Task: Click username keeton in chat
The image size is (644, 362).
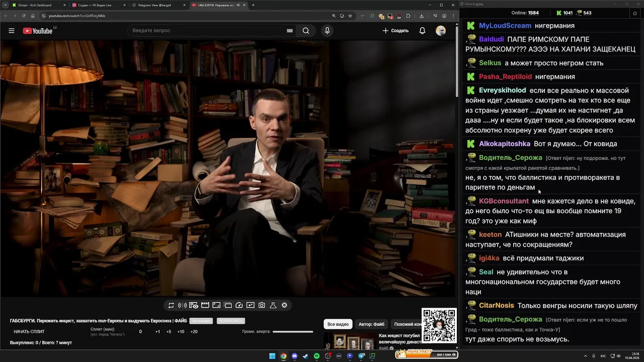Action: (491, 235)
